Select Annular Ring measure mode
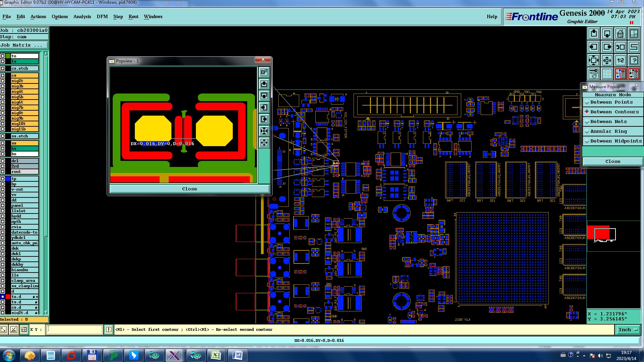Screen dimensions: 644x362 [x=608, y=131]
